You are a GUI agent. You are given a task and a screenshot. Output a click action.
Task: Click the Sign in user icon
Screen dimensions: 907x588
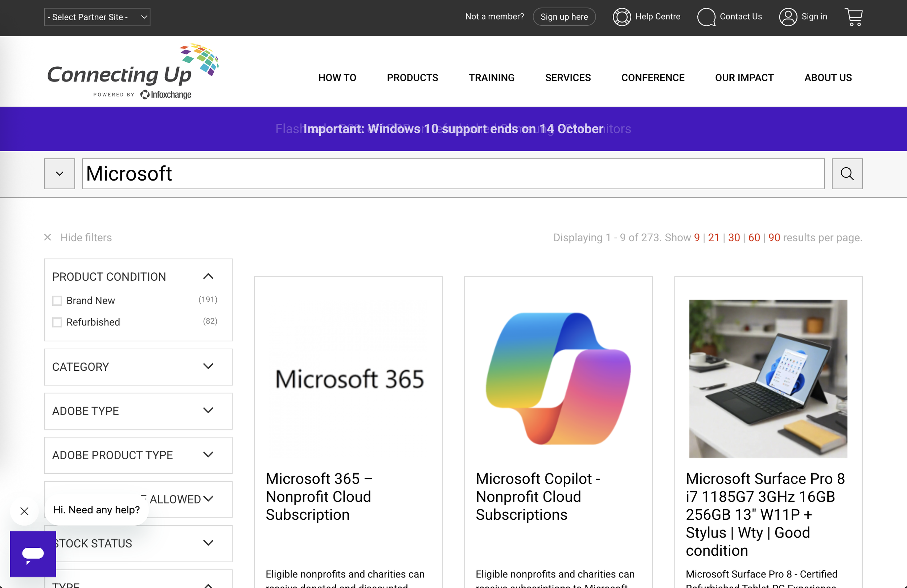click(x=788, y=17)
